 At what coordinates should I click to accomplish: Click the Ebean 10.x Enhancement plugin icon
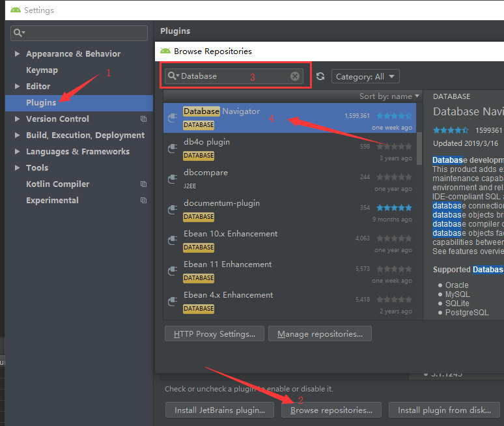[173, 240]
